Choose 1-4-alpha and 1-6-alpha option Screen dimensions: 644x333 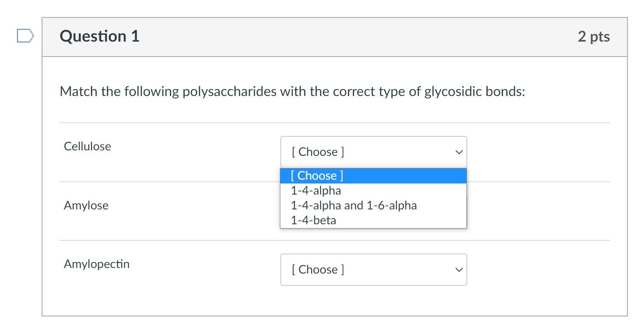(x=353, y=205)
